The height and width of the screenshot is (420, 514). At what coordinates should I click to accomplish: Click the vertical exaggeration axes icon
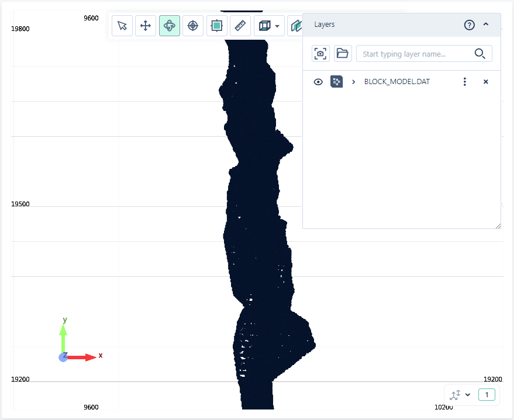coord(455,395)
